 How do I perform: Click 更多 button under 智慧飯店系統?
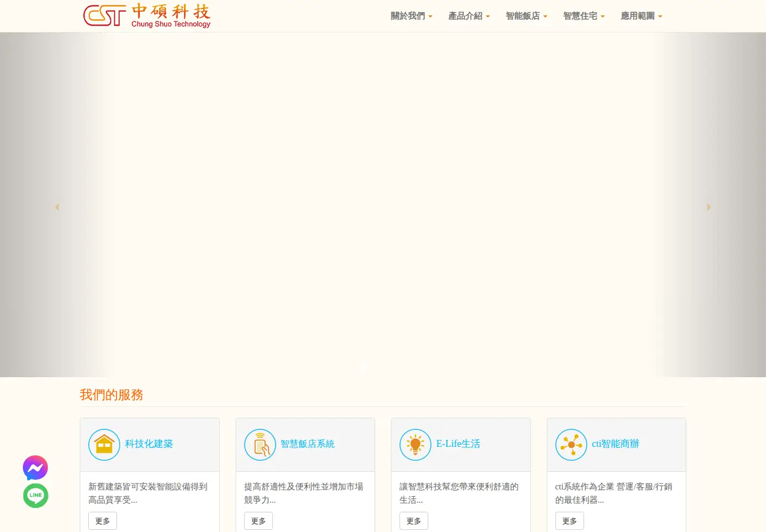259,521
